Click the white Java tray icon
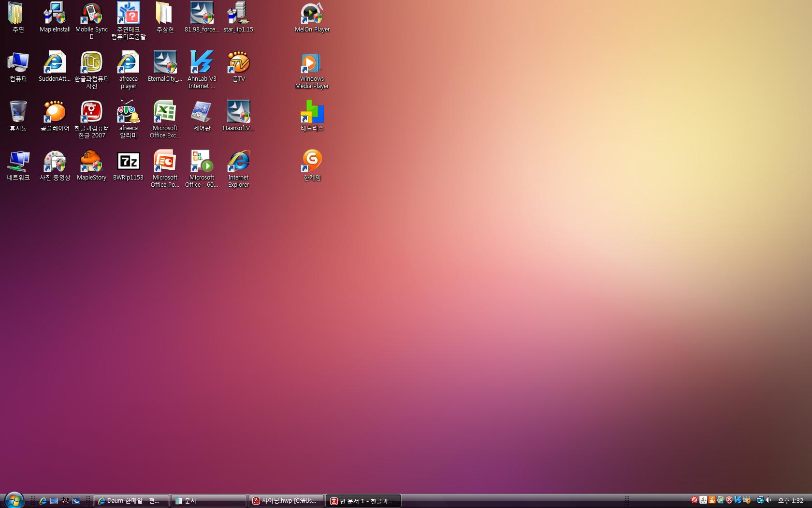The height and width of the screenshot is (508, 812). (x=703, y=500)
